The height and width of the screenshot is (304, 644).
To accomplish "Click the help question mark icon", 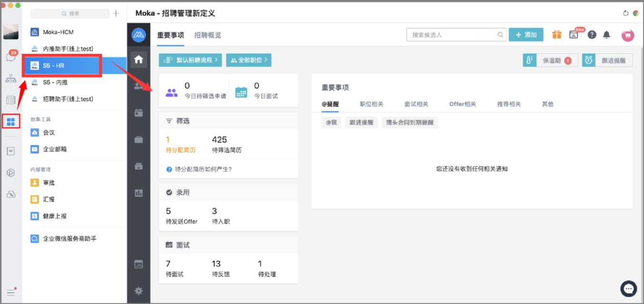I will [592, 34].
